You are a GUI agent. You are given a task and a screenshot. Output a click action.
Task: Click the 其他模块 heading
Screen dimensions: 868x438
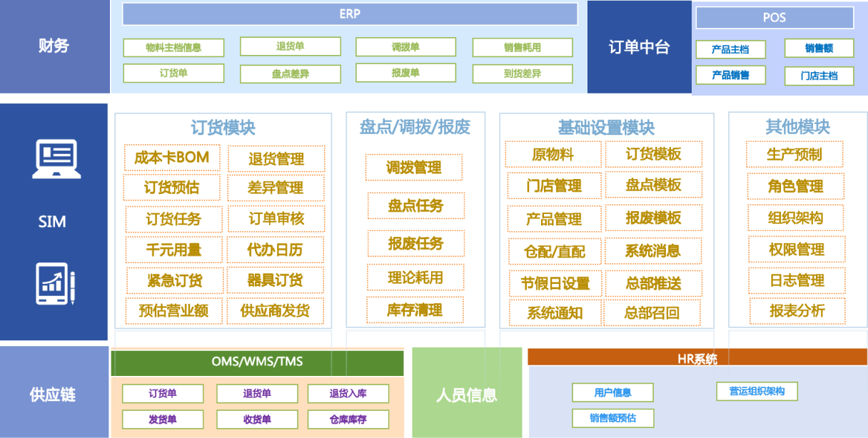tap(798, 127)
